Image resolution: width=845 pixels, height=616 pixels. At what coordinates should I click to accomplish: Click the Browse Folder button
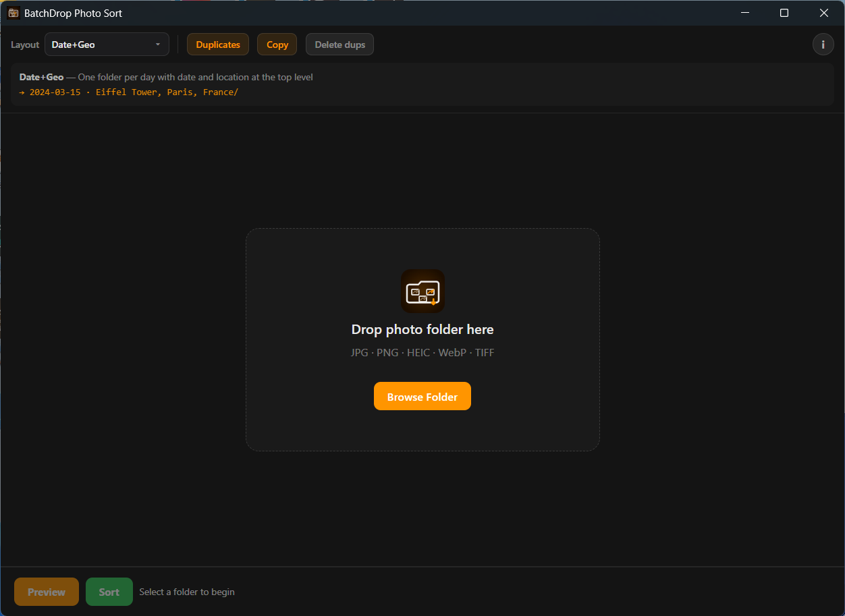coord(422,397)
